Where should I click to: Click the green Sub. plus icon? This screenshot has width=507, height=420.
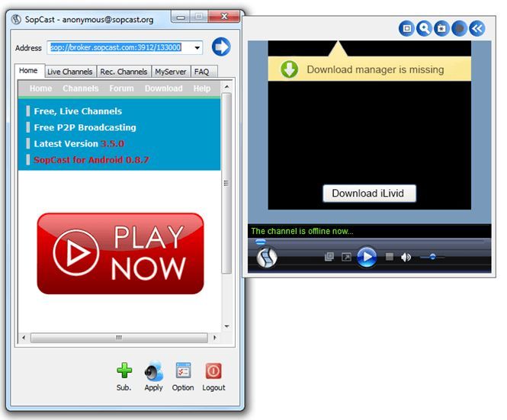(124, 370)
